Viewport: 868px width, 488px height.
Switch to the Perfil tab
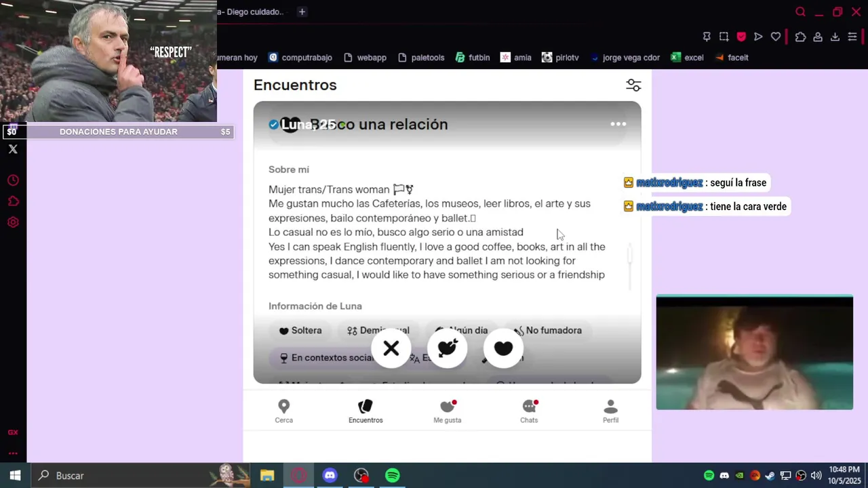point(610,411)
